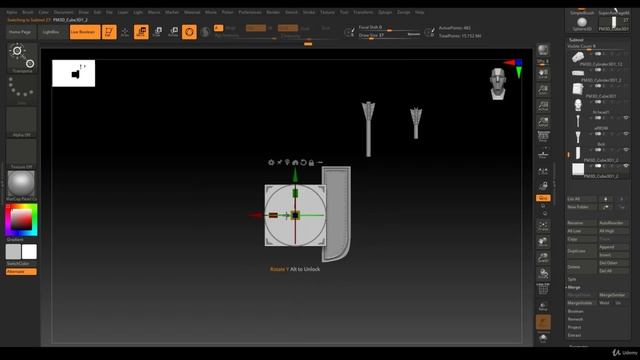Screen dimensions: 640x360
Task: Open the Render menu
Action: click(273, 12)
